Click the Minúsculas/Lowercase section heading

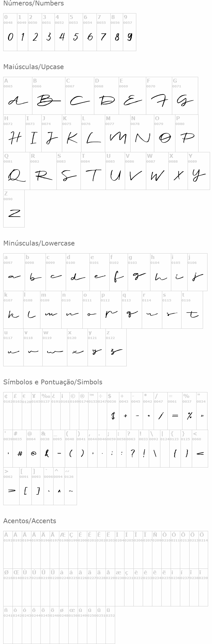click(x=39, y=243)
